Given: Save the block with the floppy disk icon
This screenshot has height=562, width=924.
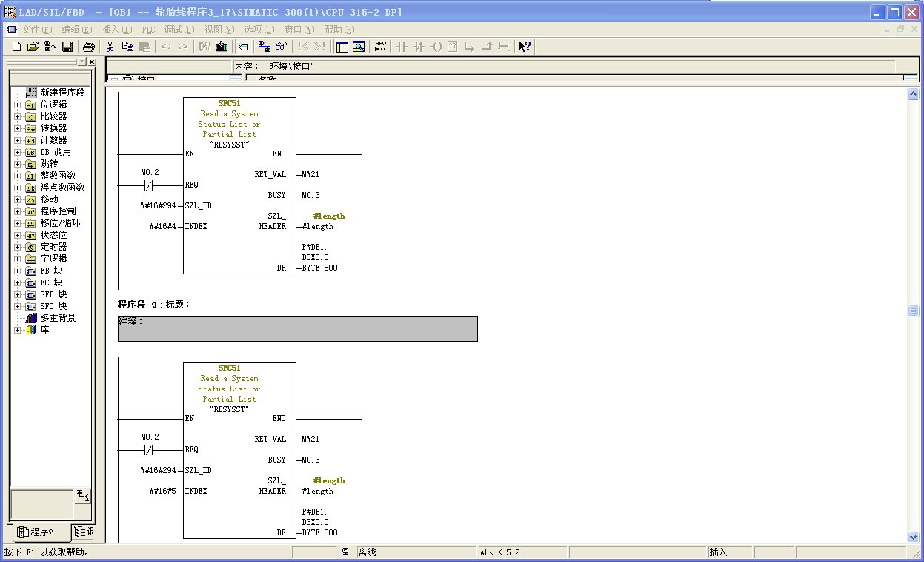Looking at the screenshot, I should coord(67,47).
